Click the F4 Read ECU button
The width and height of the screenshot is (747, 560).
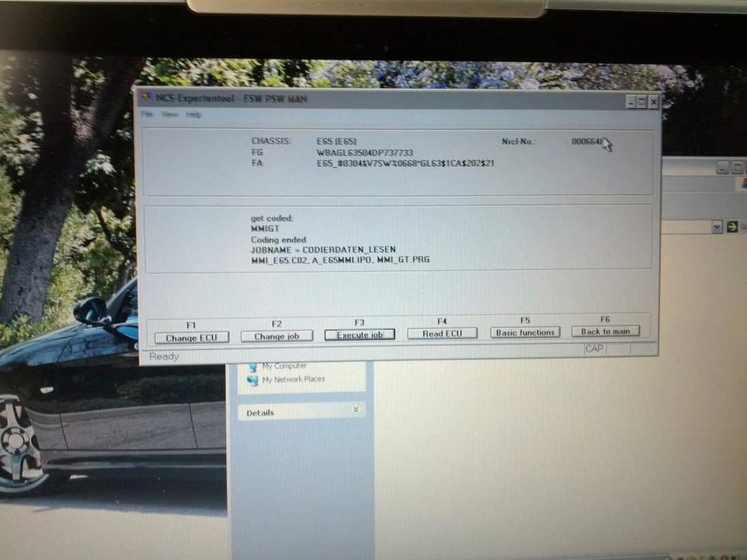[x=442, y=334]
